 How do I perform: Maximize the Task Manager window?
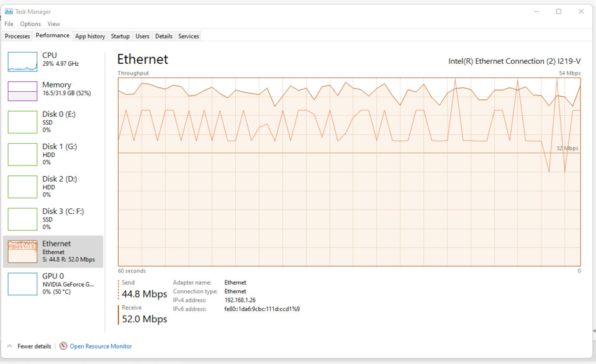(558, 11)
